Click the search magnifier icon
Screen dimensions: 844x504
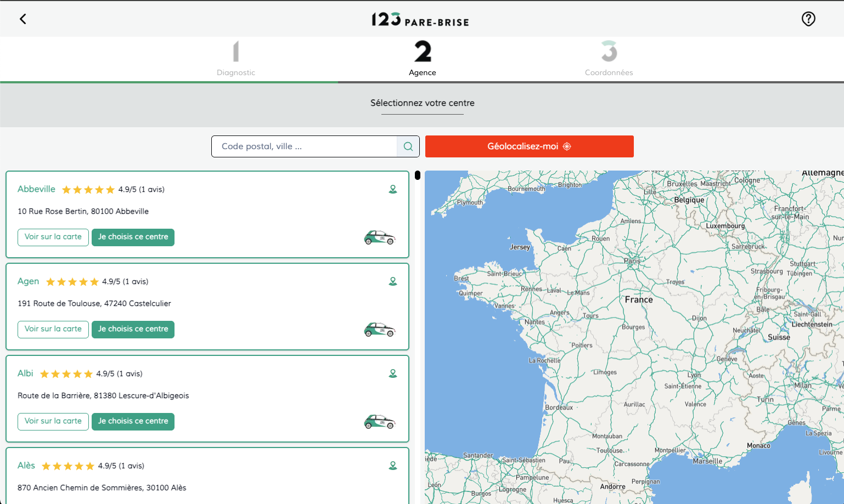tap(408, 146)
